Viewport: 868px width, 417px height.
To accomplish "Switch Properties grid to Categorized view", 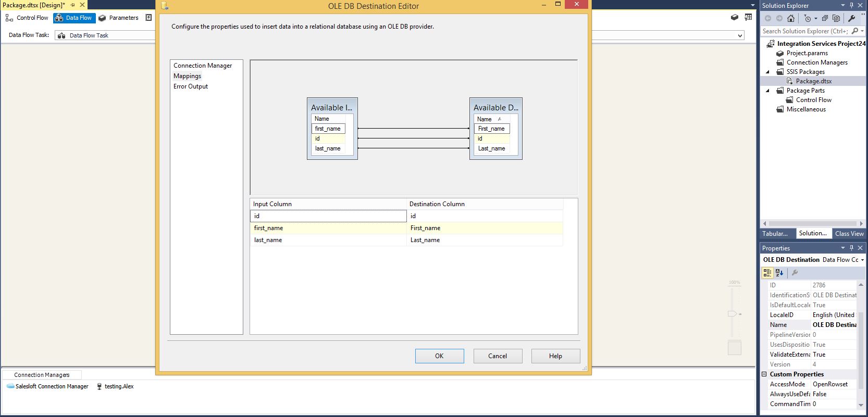I will pyautogui.click(x=767, y=272).
